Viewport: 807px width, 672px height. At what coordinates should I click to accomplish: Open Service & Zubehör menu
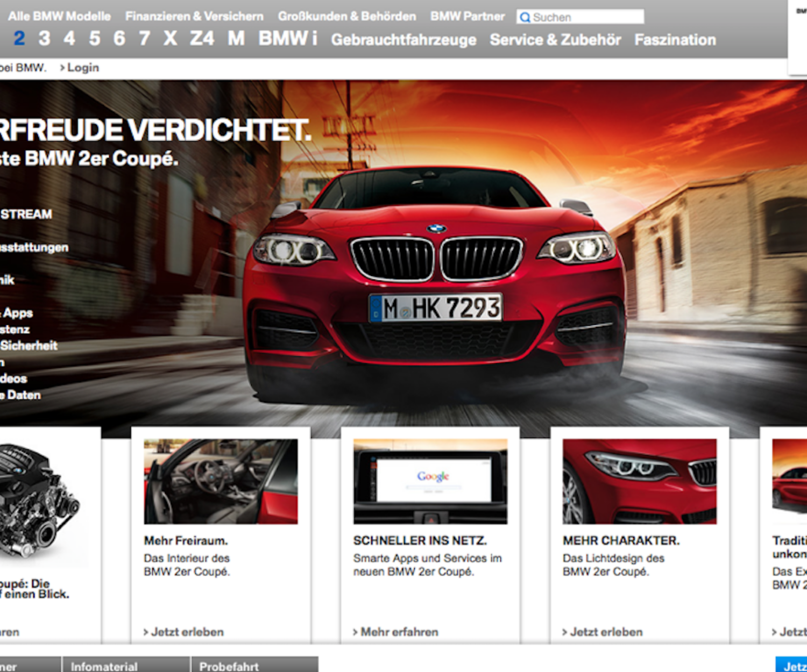555,40
